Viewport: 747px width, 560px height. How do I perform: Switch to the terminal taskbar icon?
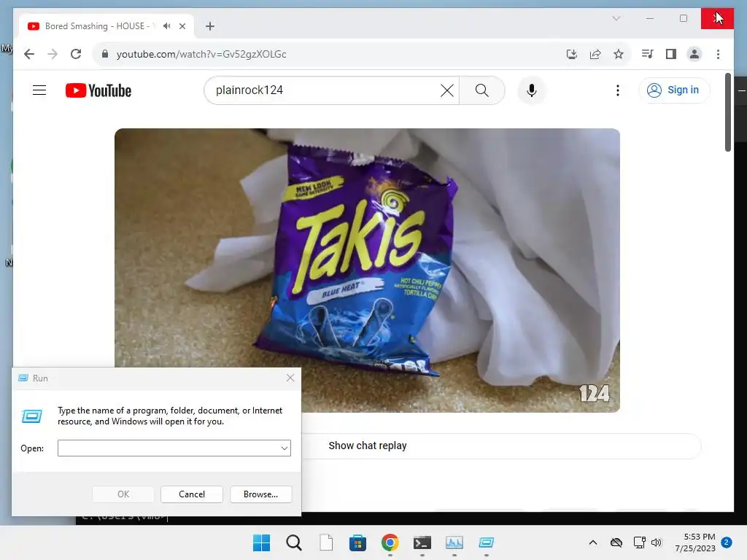click(x=422, y=542)
